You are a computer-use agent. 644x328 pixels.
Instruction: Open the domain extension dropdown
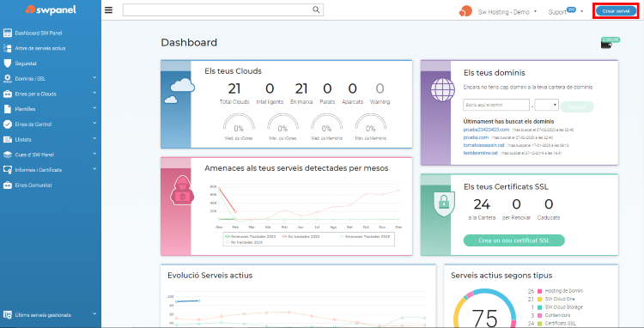(x=546, y=105)
